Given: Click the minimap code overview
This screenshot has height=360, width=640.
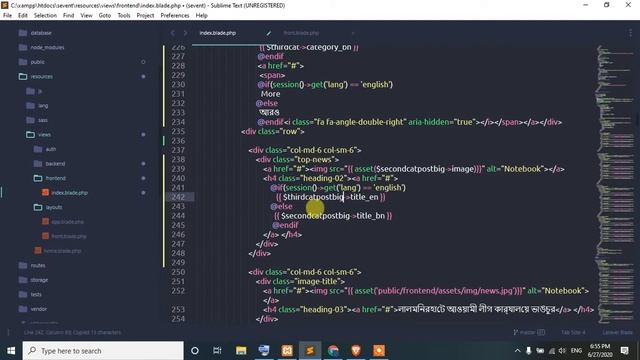Looking at the screenshot, I should [616, 184].
